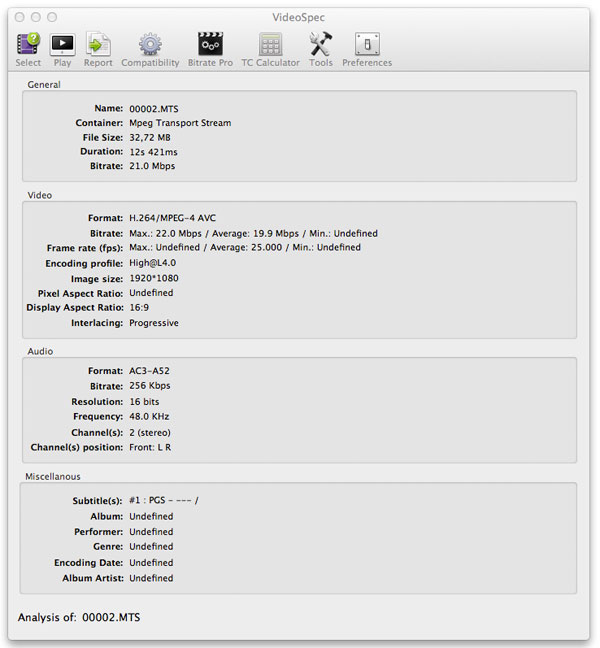Click the Progressive interlacing value
Screen dimensions: 600x648
(154, 323)
